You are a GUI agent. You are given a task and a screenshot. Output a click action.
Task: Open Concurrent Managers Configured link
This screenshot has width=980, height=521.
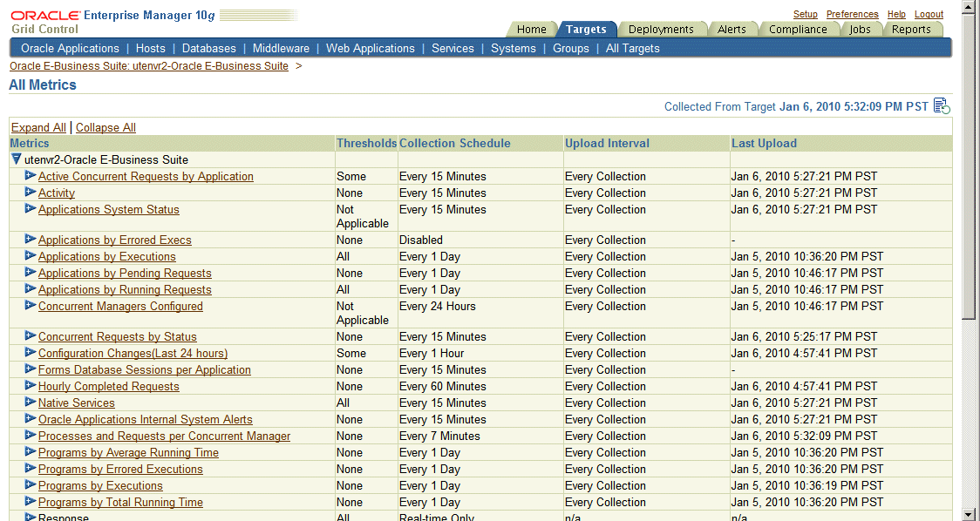click(120, 306)
